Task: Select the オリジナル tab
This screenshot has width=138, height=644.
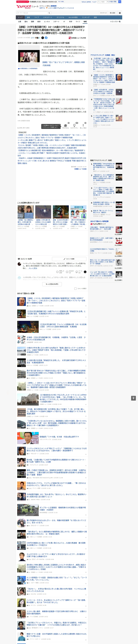Action: (60, 17)
